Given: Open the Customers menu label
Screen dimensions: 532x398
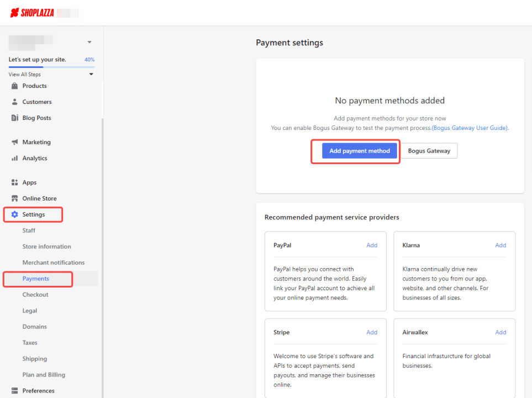Looking at the screenshot, I should tap(37, 102).
